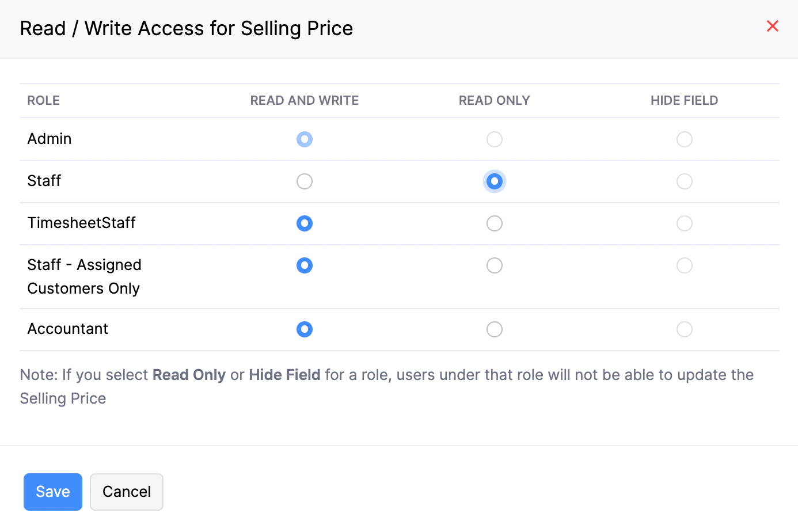Click the dialog title text
The image size is (798, 532).
(x=186, y=28)
